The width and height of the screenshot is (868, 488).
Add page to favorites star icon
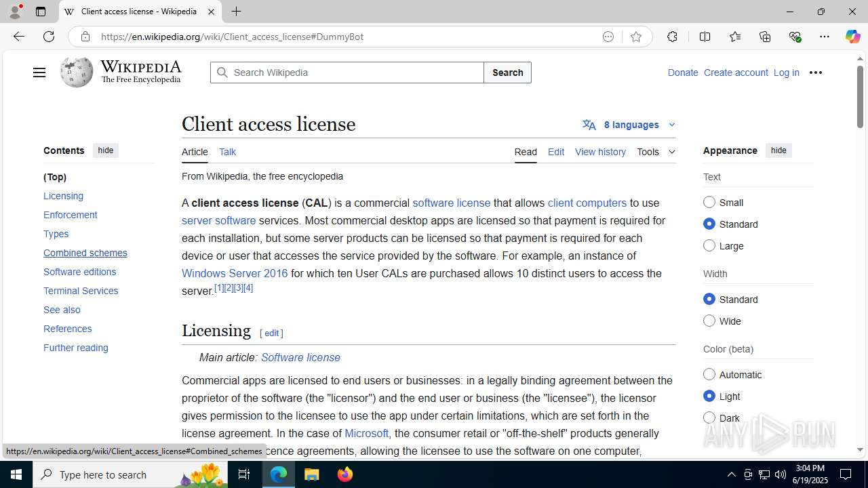(635, 37)
